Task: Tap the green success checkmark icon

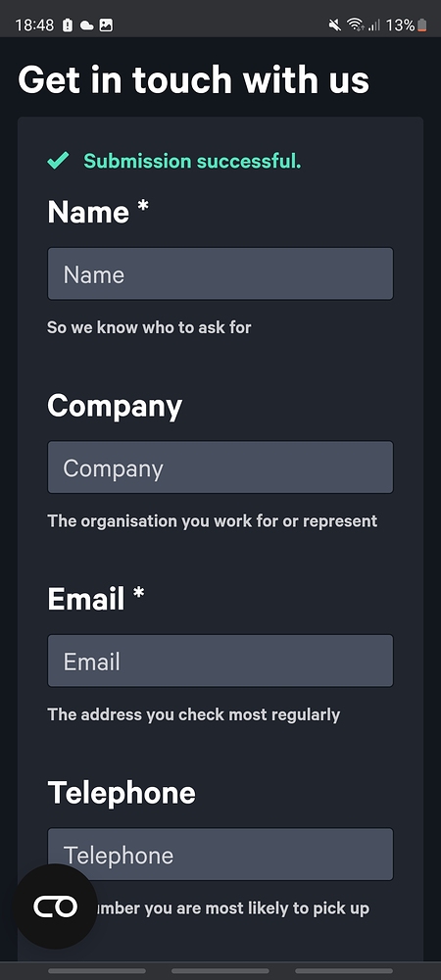Action: pos(58,161)
